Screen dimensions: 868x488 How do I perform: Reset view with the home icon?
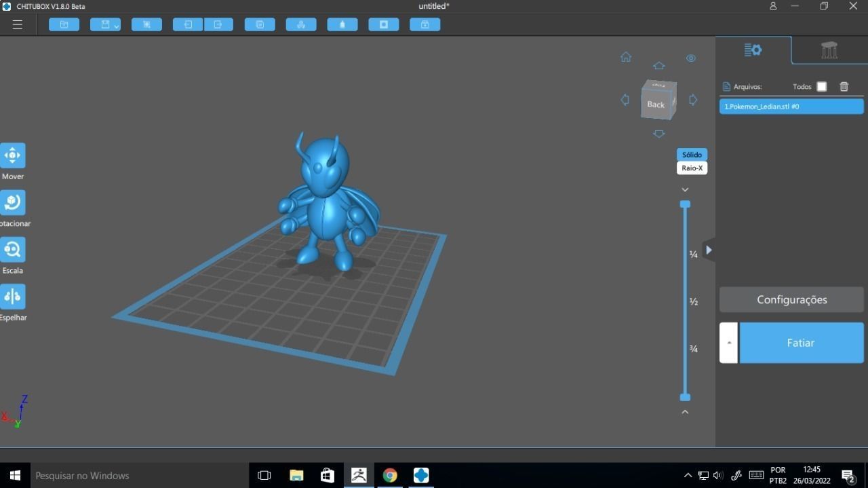coord(626,57)
